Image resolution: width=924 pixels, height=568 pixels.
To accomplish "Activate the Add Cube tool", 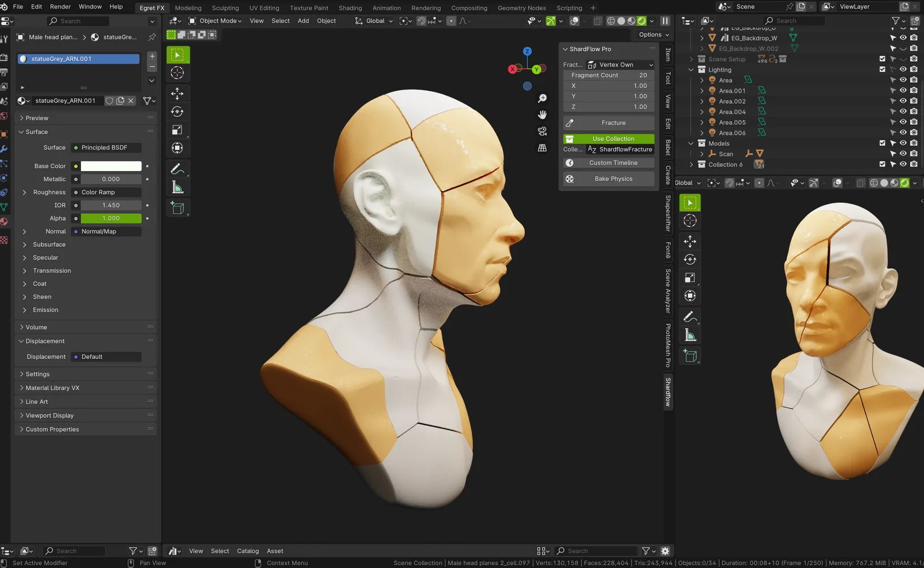I will click(177, 207).
